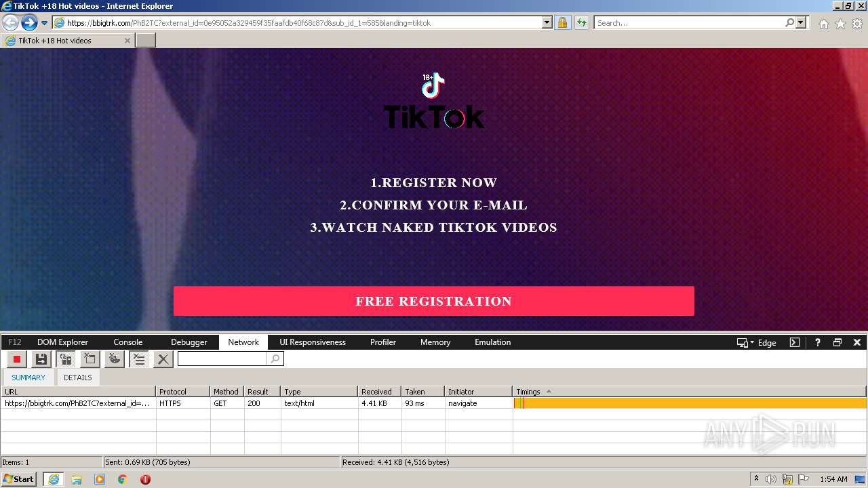Sort by the Method column header
The image size is (868, 488).
point(227,392)
